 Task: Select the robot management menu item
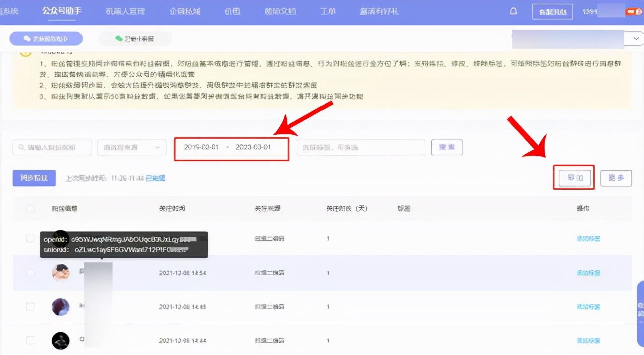pos(126,11)
